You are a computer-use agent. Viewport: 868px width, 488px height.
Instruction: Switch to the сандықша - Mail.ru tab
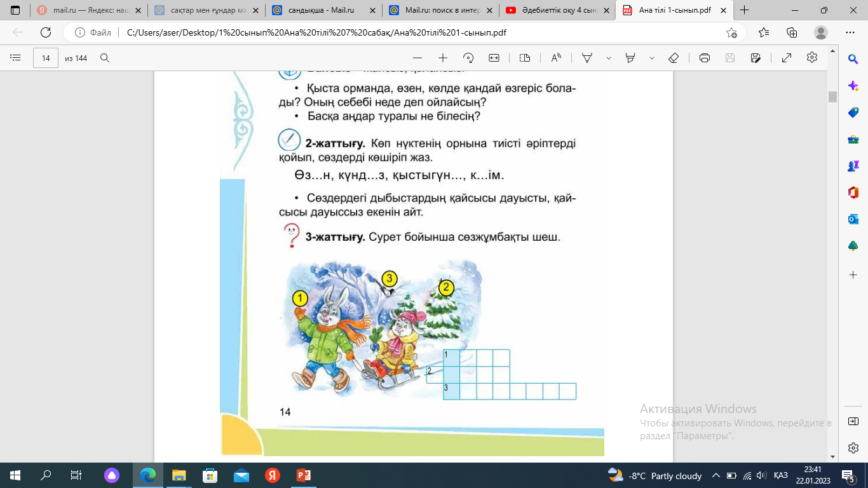[322, 10]
